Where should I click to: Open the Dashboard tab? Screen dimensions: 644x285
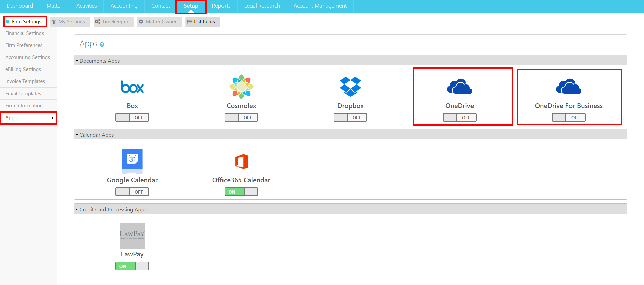pyautogui.click(x=20, y=6)
